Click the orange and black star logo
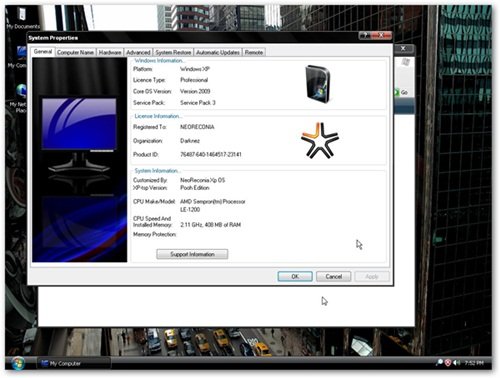 tap(319, 140)
